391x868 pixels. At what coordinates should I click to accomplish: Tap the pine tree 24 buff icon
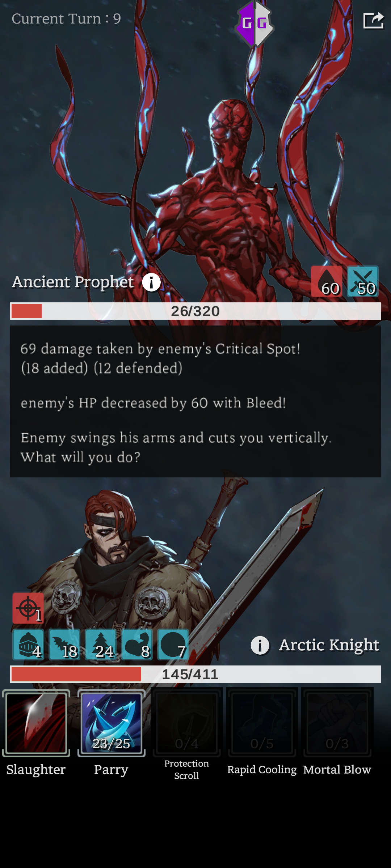[x=101, y=644]
